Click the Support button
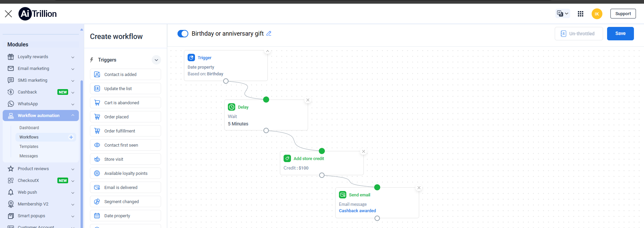 623,14
